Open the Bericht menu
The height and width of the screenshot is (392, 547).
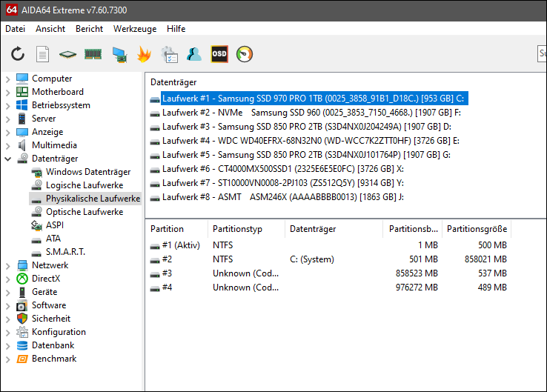tap(89, 29)
